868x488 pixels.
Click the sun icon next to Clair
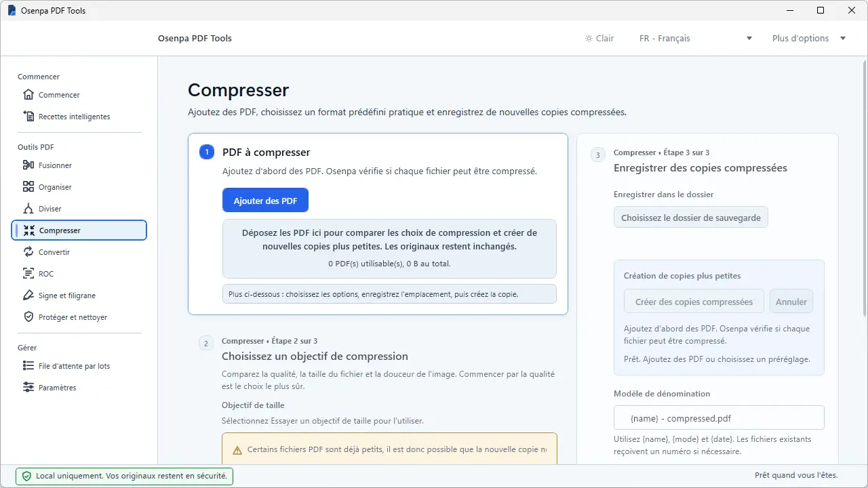click(589, 39)
